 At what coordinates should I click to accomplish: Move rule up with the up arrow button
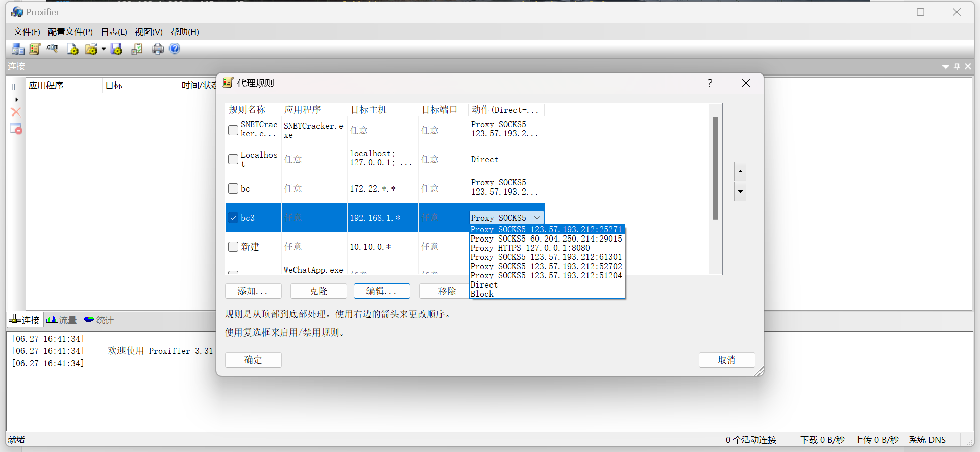[x=740, y=171]
